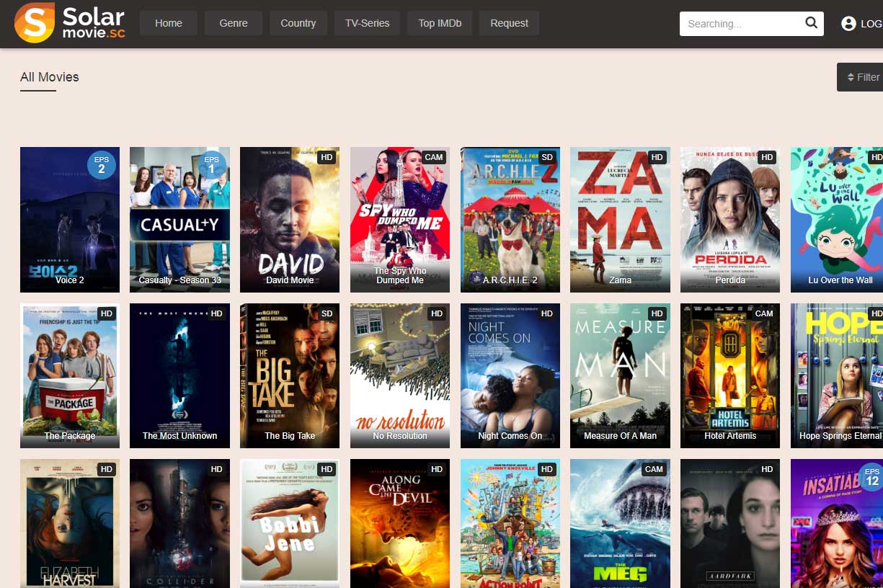The width and height of the screenshot is (883, 588).
Task: Click HD badge on No Resolution
Action: pyautogui.click(x=437, y=313)
